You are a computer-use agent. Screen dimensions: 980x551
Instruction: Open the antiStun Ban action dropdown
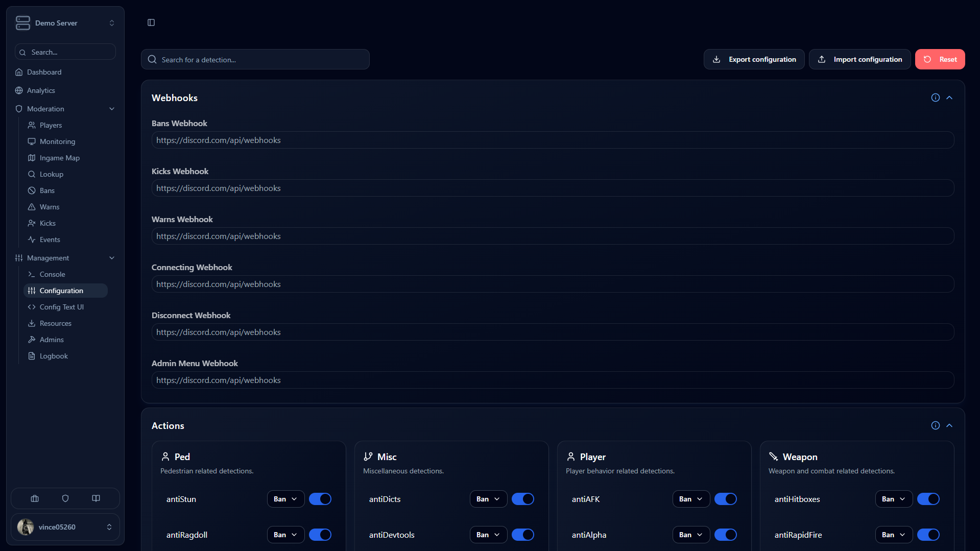[285, 499]
